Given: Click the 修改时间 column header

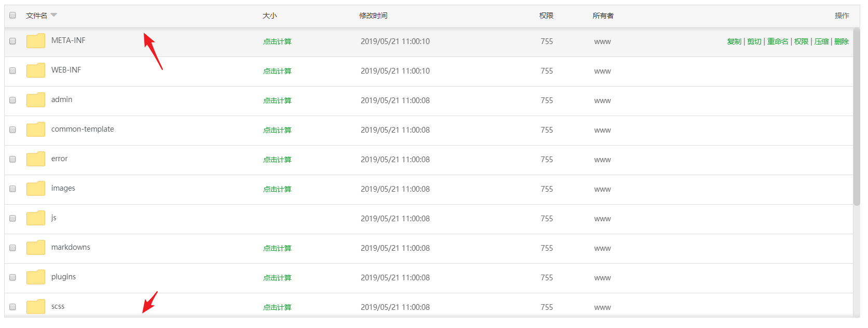Looking at the screenshot, I should tap(373, 16).
